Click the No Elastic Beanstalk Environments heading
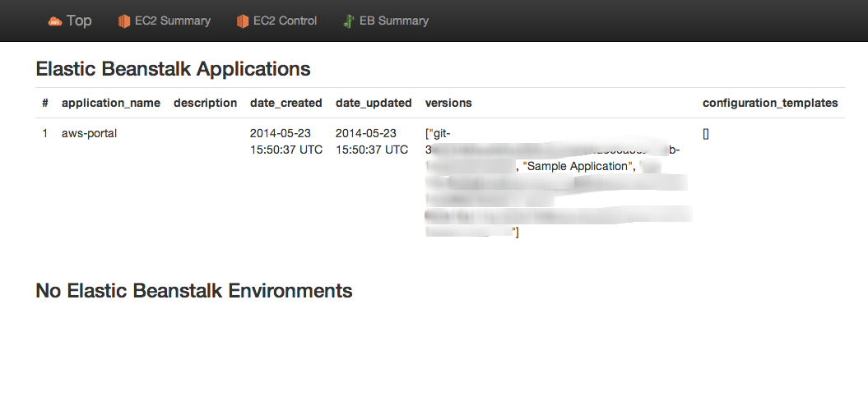868x415 pixels. point(194,290)
